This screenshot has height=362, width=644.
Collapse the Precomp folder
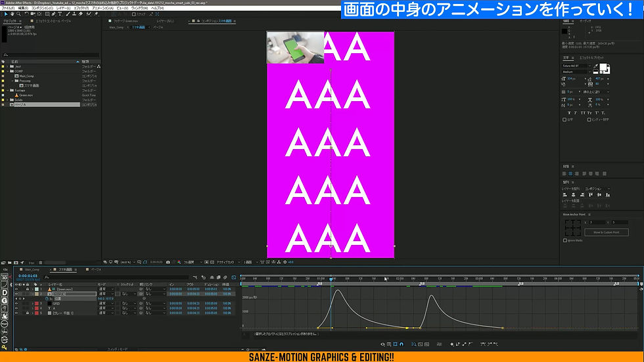(12, 81)
